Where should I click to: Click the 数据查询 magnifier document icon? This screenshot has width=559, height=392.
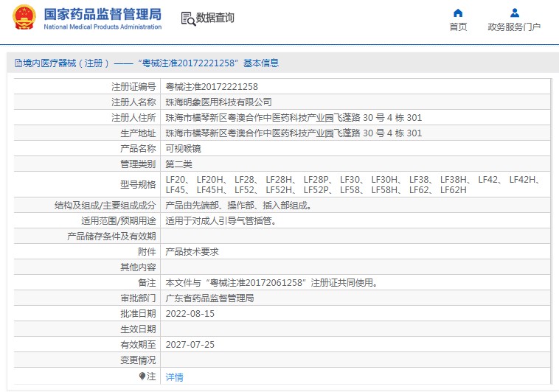tap(187, 19)
